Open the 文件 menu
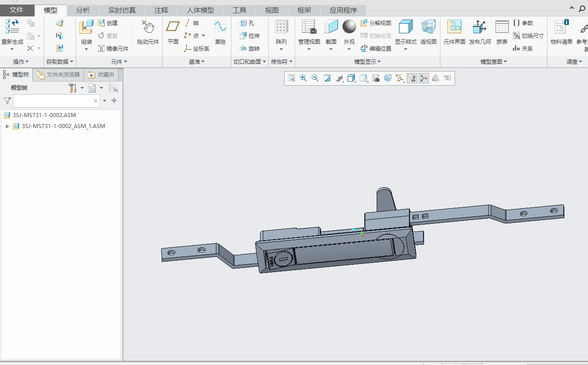Viewport: 588px width, 365px height. click(x=17, y=10)
